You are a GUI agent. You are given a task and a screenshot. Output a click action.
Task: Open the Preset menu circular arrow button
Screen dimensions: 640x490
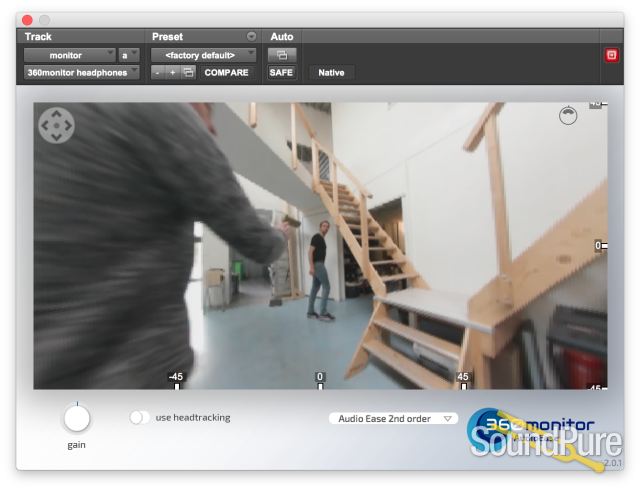point(251,36)
